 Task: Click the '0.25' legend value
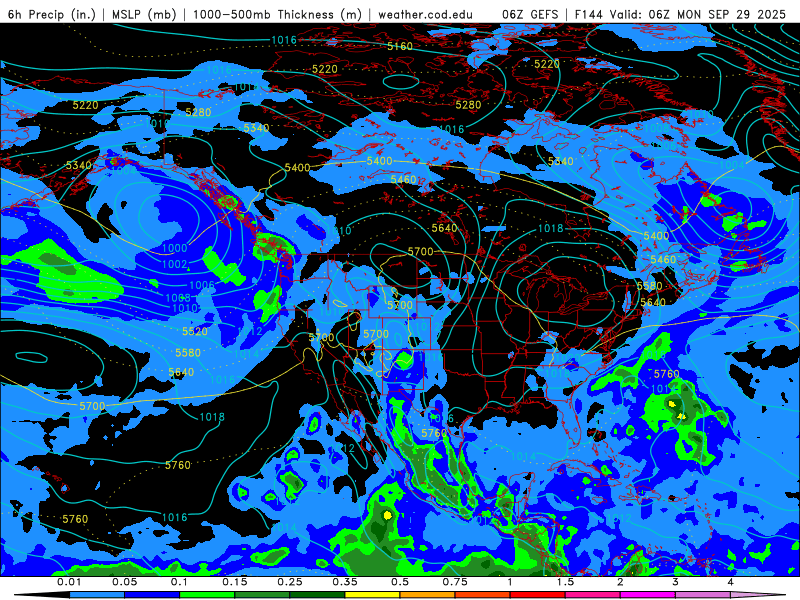click(290, 582)
